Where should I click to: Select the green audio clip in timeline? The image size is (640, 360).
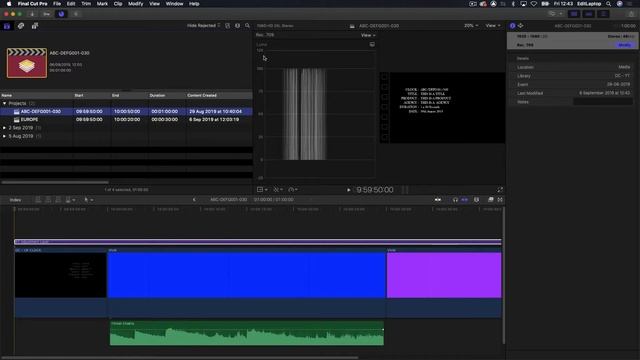(247, 333)
